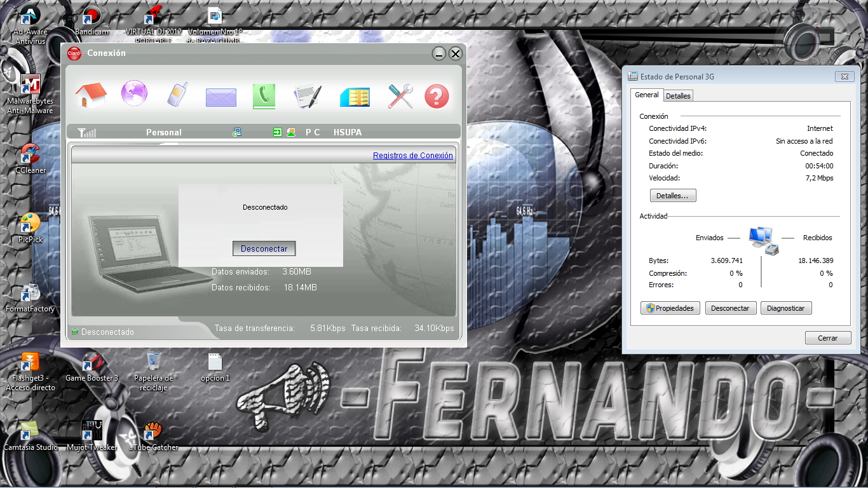
Task: Open the mobile phone icon
Action: tap(177, 95)
